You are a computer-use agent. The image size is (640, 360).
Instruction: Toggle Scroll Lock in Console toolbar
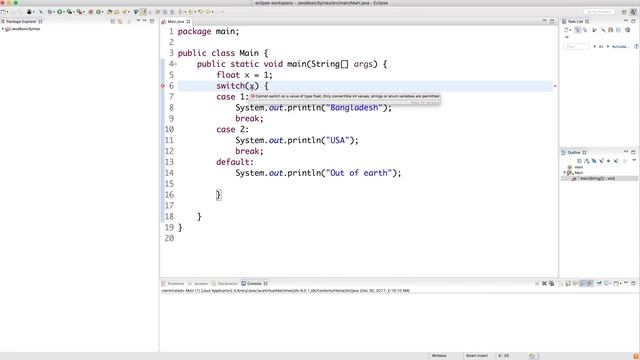pyautogui.click(x=567, y=283)
